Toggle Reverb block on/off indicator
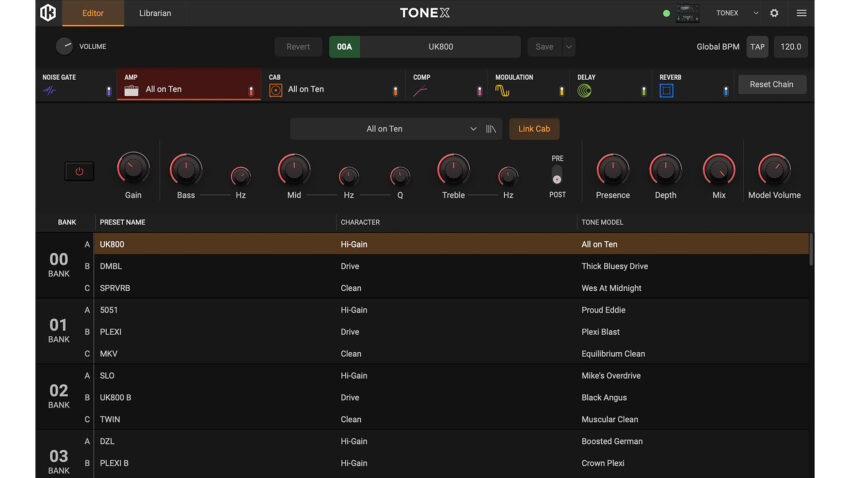The width and height of the screenshot is (850, 478). click(x=726, y=91)
